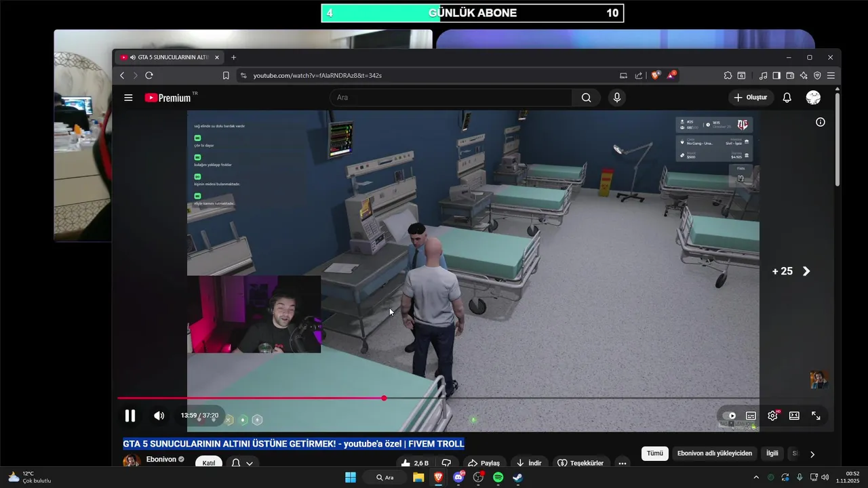The image size is (868, 488).
Task: Show hidden system tray icons
Action: point(756,477)
